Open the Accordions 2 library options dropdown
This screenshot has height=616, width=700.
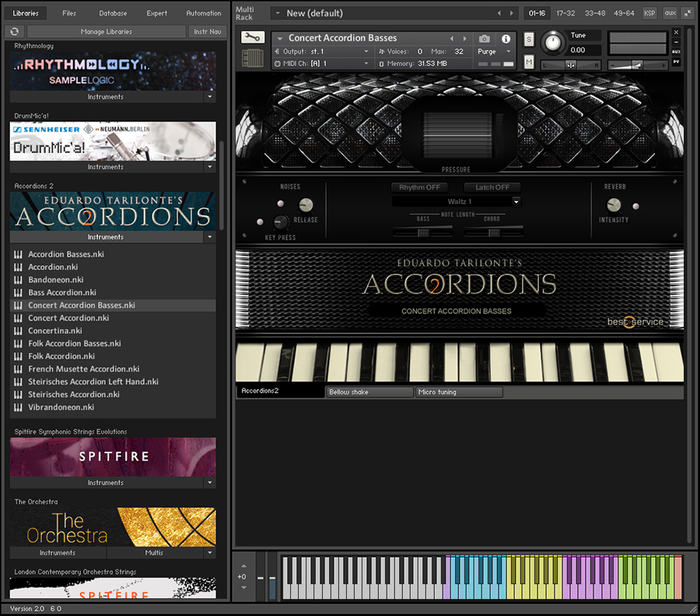[x=210, y=237]
